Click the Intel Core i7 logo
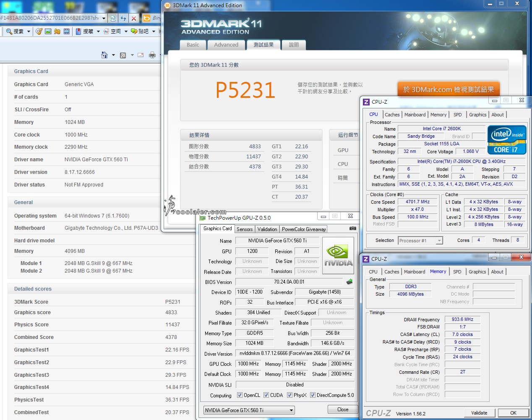This screenshot has width=532, height=420. point(507,140)
